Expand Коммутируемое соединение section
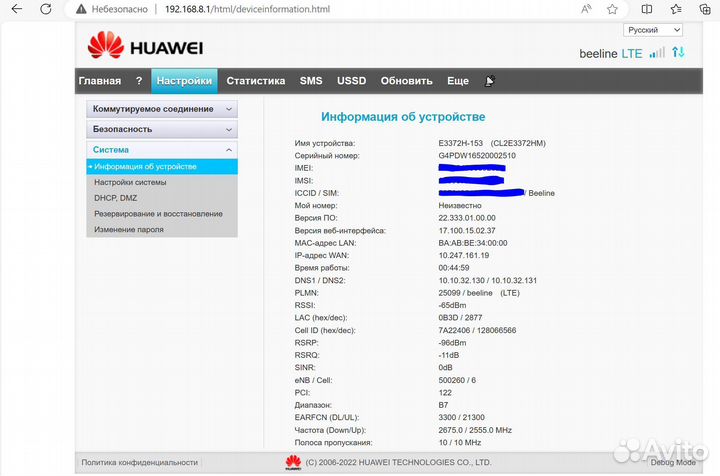 (162, 109)
